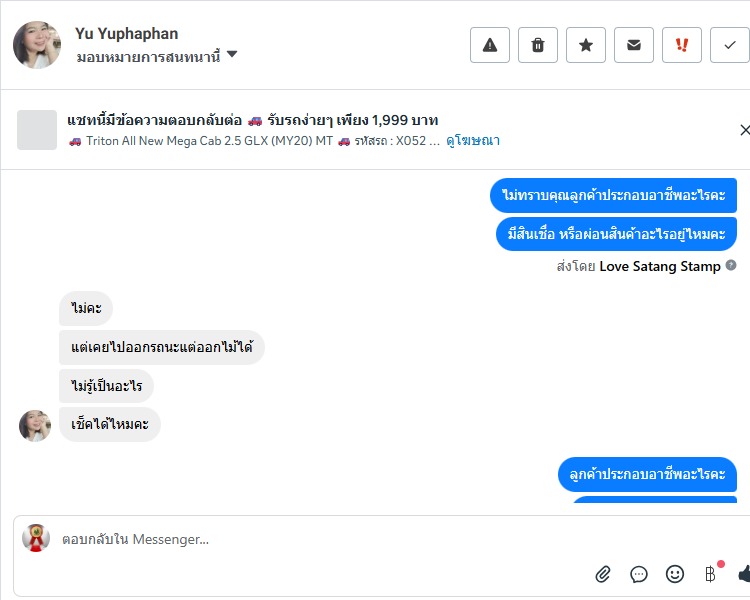Viewport: 750px width, 600px height.
Task: Send a thumbs-up like
Action: pyautogui.click(x=743, y=574)
